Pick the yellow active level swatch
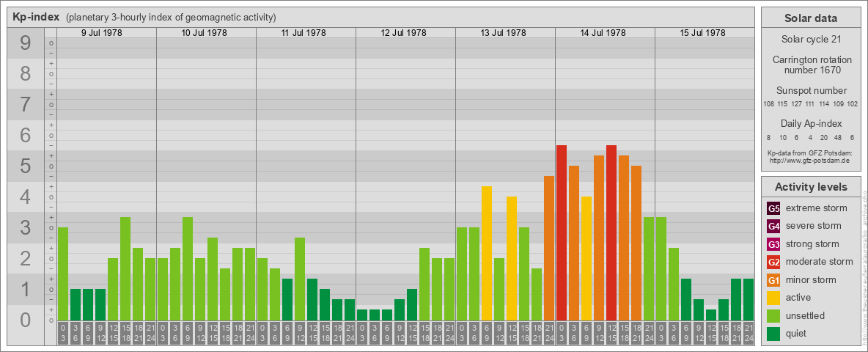Viewport: 868px width, 352px height. click(773, 298)
